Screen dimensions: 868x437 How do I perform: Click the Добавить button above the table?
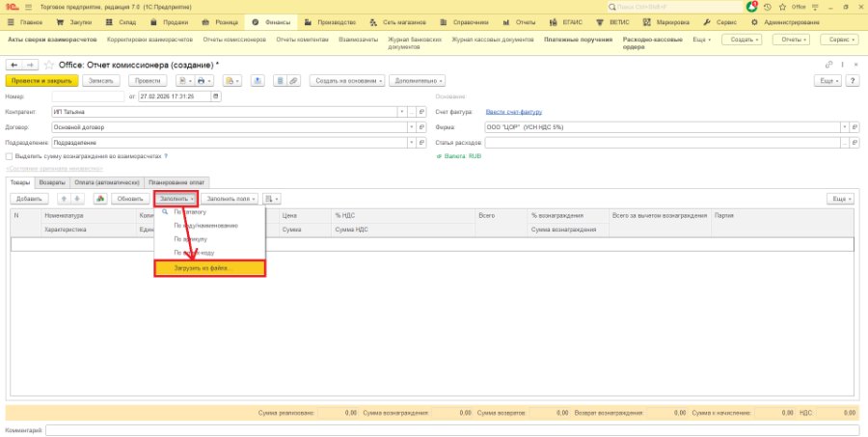tap(29, 199)
